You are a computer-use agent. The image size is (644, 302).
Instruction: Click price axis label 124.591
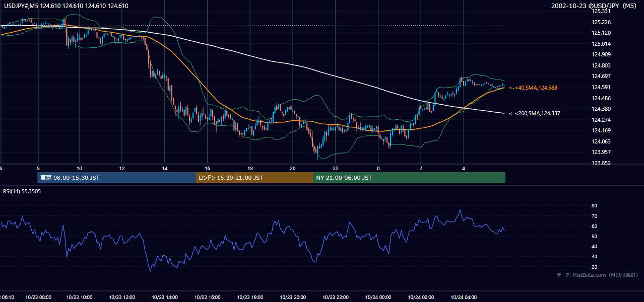pos(601,87)
